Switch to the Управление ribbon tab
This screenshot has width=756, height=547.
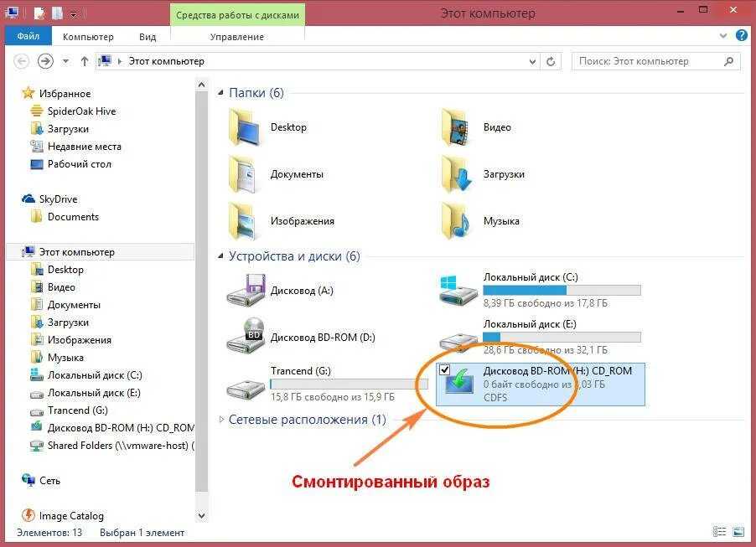coord(236,37)
